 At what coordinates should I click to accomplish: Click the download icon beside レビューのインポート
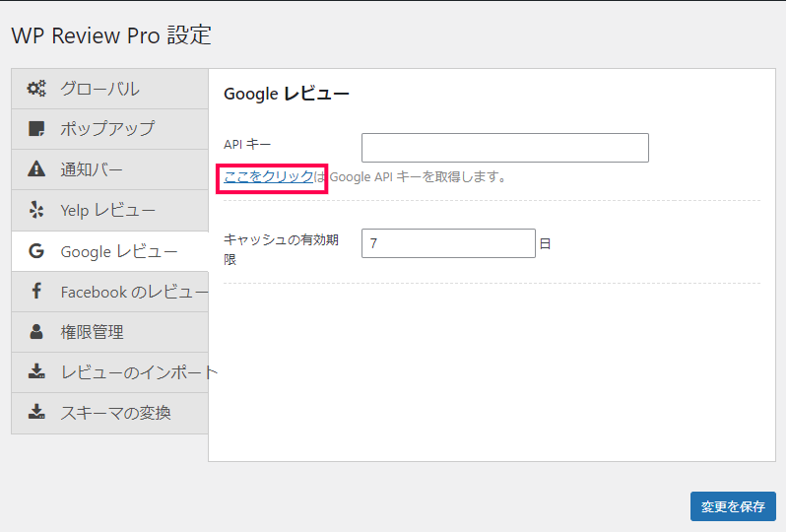pyautogui.click(x=36, y=371)
